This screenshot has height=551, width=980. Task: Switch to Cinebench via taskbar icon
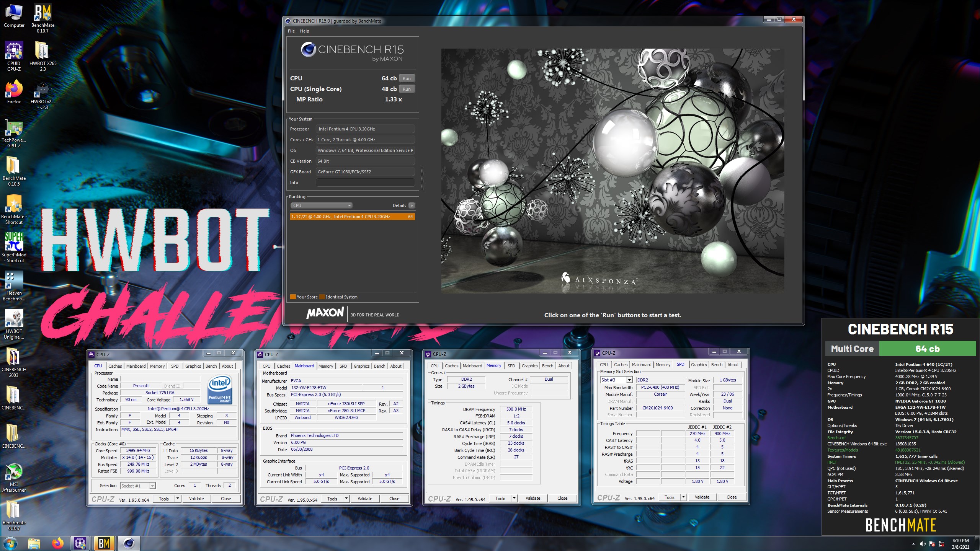(129, 543)
